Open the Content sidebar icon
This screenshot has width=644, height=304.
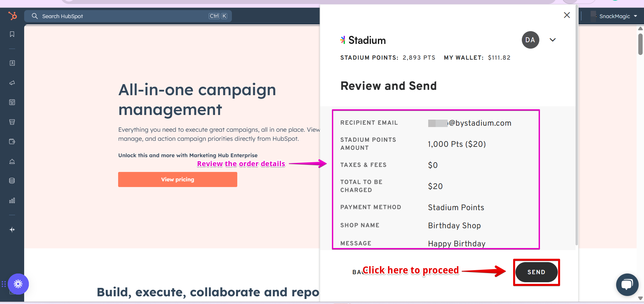[x=12, y=102]
